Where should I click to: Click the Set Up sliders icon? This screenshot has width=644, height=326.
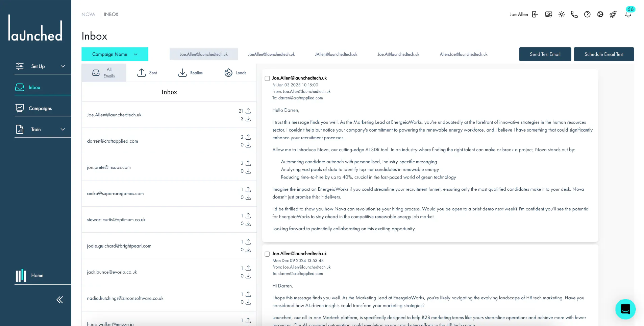click(x=20, y=66)
